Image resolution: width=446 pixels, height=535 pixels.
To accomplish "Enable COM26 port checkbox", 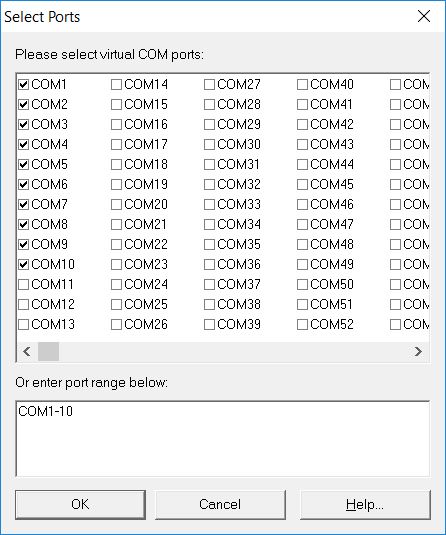I will (116, 324).
